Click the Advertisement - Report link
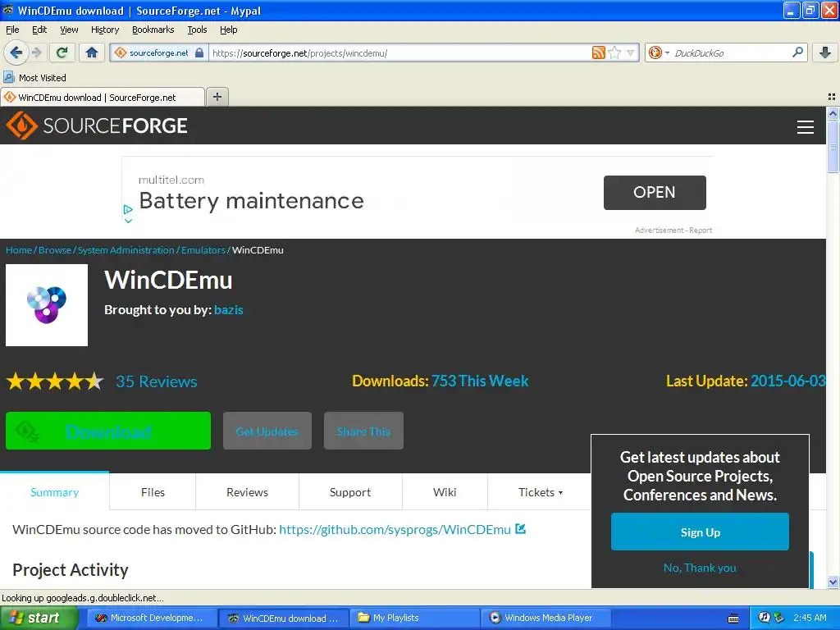The image size is (840, 630). coord(673,231)
